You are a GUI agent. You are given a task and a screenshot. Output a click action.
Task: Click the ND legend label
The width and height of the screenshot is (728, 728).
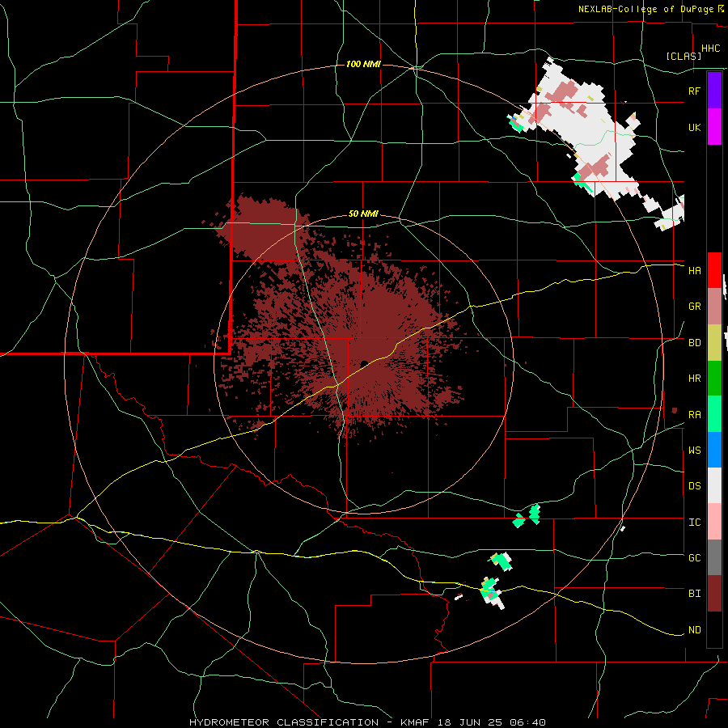pyautogui.click(x=694, y=630)
